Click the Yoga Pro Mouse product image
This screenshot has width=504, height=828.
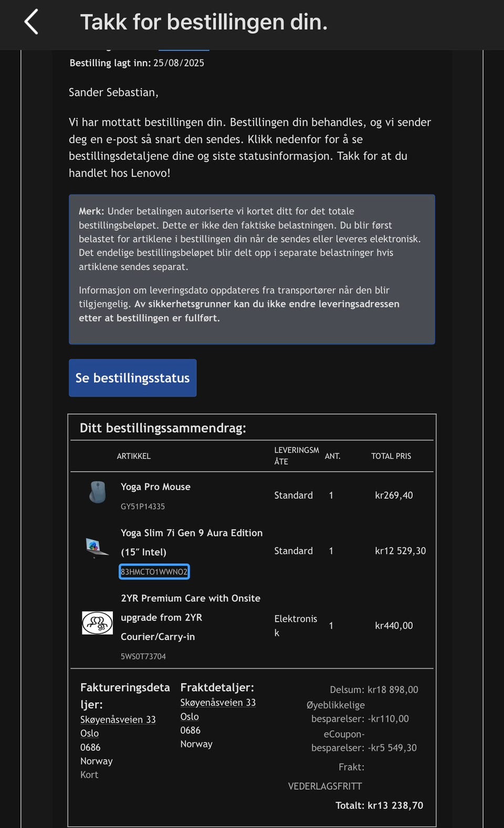pos(98,492)
